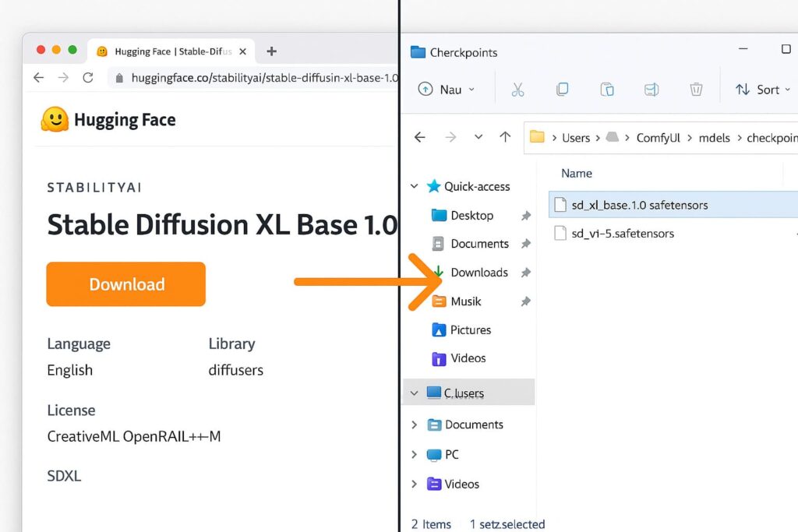Click the Paste icon in Explorer toolbar
798x532 pixels.
pyautogui.click(x=606, y=90)
